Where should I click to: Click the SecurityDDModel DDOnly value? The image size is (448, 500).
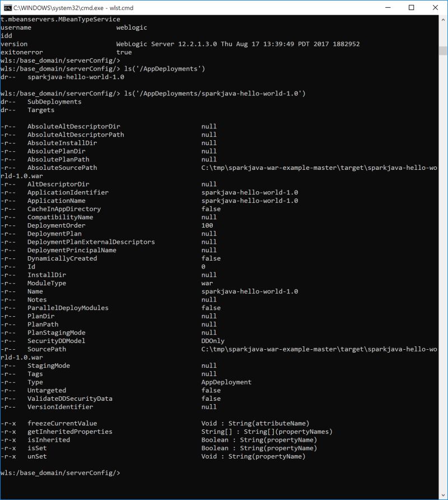[x=212, y=340]
